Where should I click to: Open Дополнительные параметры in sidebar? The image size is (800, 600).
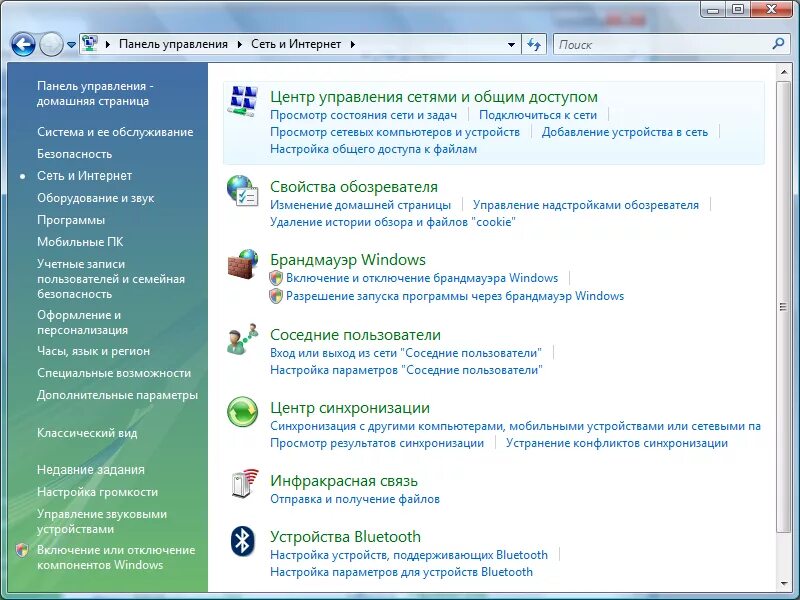click(x=117, y=395)
